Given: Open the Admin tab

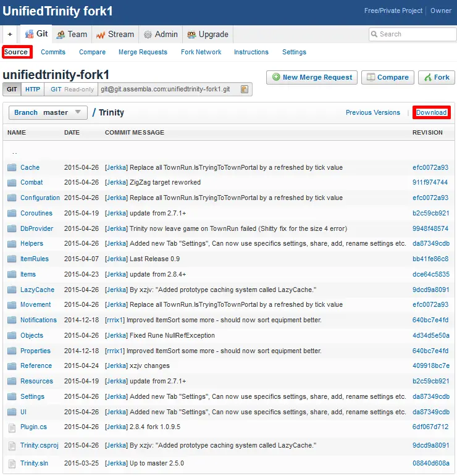Looking at the screenshot, I should (161, 35).
